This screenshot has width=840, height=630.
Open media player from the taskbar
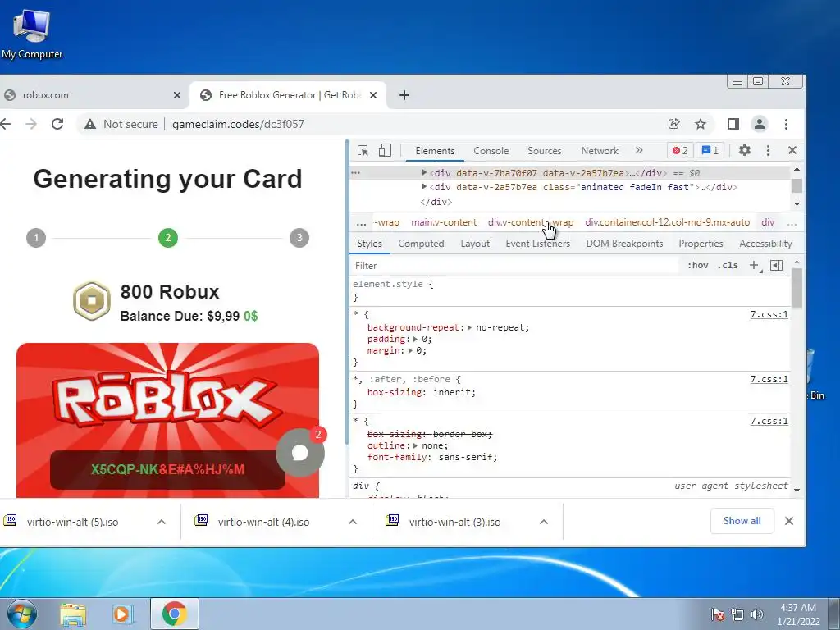click(x=122, y=614)
